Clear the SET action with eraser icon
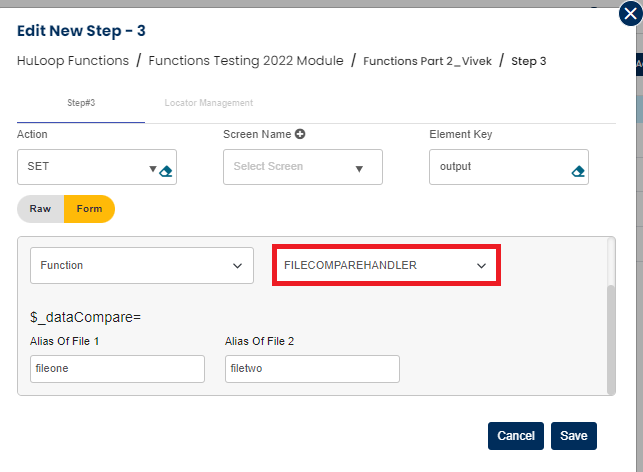 [x=166, y=170]
